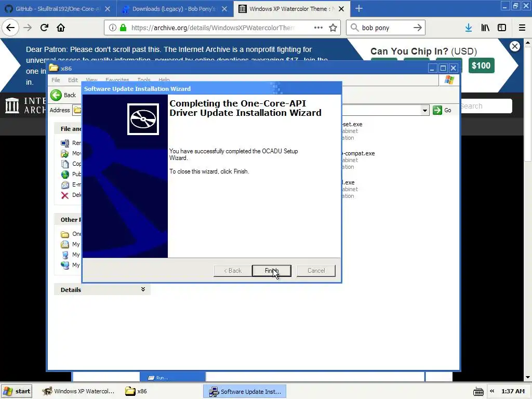Click Finish in the installation wizard
Screen dimensions: 532x399
271,271
